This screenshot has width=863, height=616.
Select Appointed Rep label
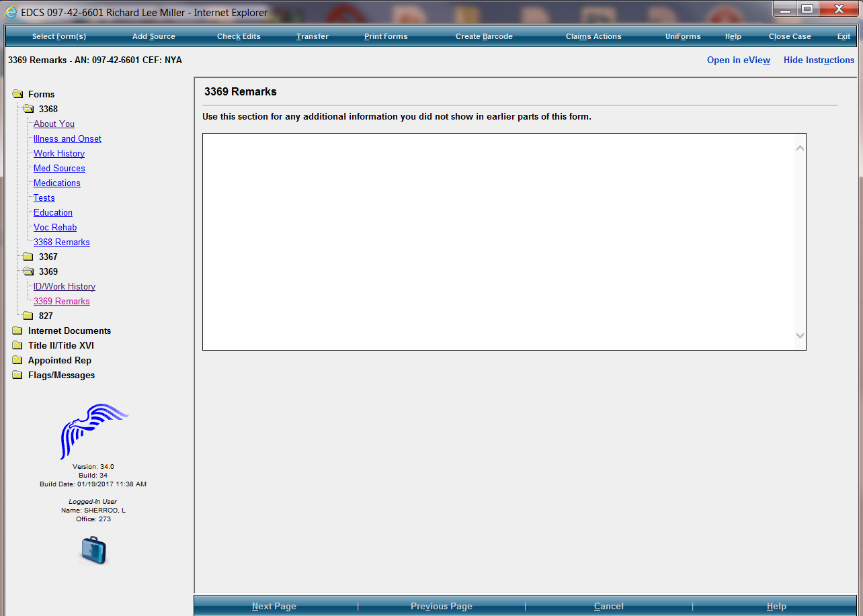(60, 360)
